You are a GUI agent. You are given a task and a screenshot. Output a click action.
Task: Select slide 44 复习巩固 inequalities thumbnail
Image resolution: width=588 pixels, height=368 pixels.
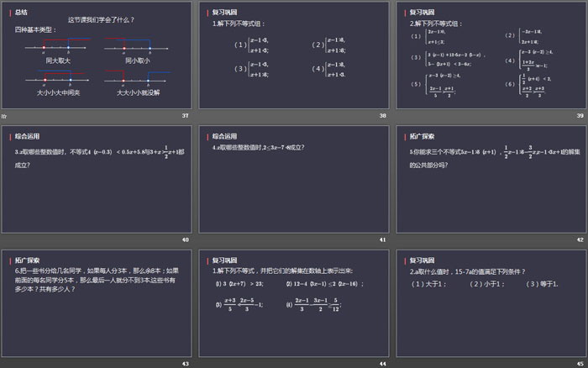(294, 303)
